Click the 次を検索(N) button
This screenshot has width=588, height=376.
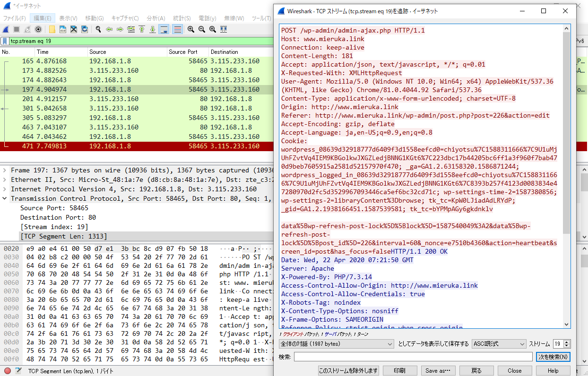point(553,357)
